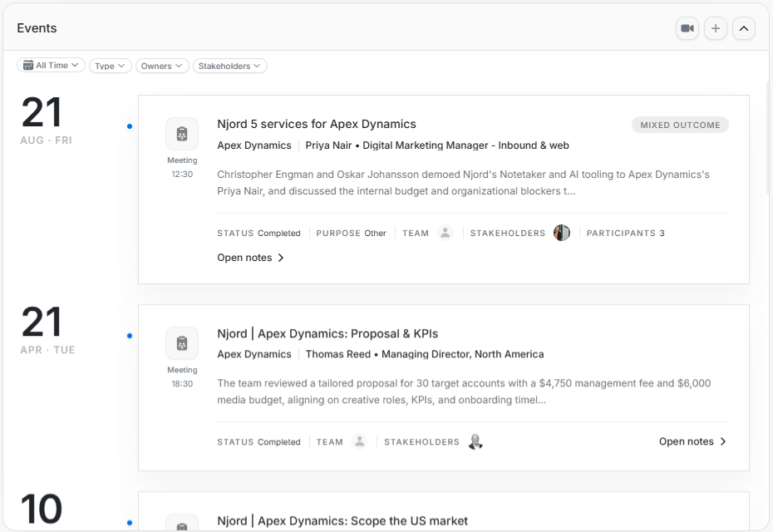Click Priya Nair contact name
The width and height of the screenshot is (773, 532).
click(328, 145)
